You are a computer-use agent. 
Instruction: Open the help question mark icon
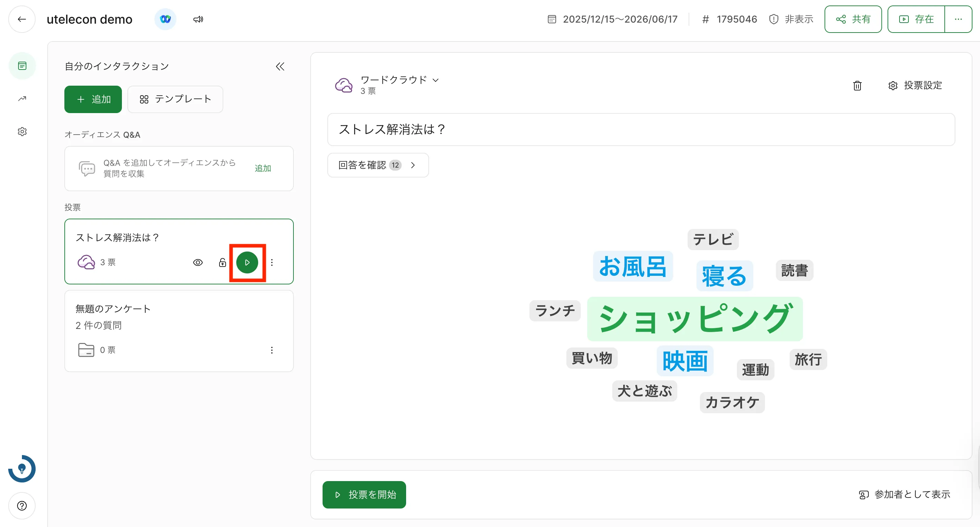tap(22, 506)
